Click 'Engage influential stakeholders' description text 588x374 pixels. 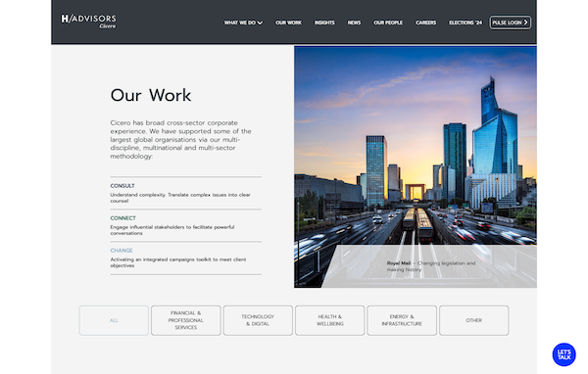point(172,230)
